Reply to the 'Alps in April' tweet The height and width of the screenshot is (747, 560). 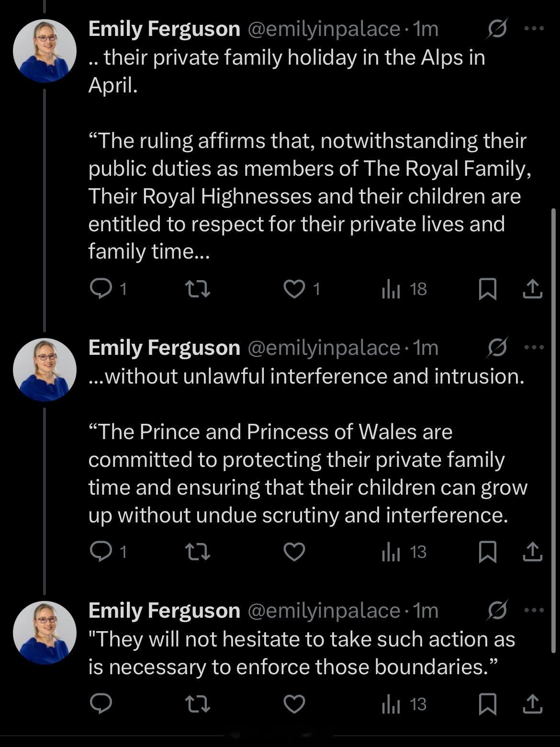tap(101, 289)
